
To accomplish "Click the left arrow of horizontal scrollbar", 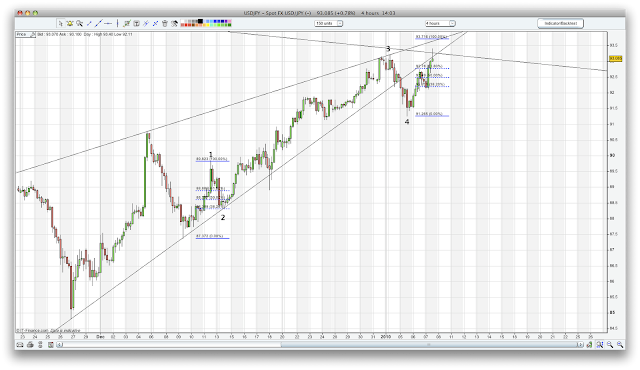I will tap(59, 345).
